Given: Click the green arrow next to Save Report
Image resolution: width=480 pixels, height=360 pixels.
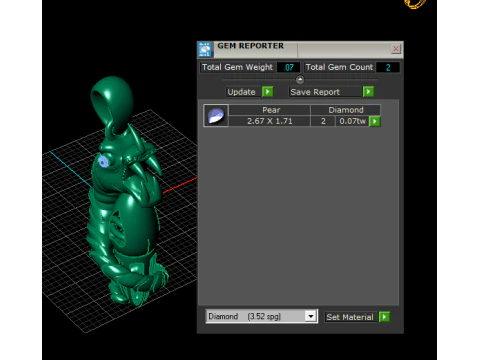Looking at the screenshot, I should (x=368, y=92).
